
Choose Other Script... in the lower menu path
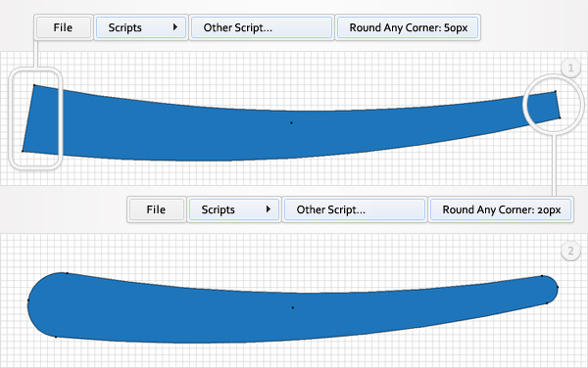click(x=355, y=209)
